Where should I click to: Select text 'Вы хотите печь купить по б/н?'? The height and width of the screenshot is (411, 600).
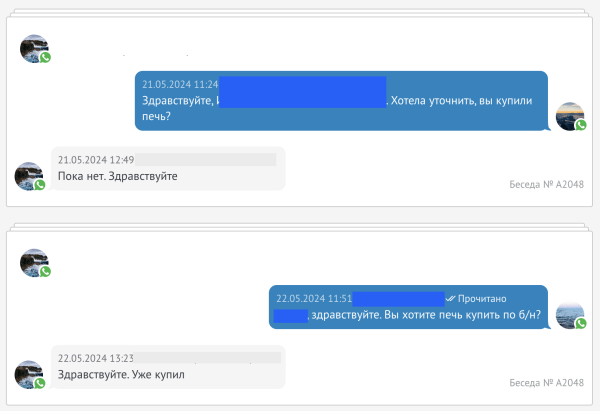[x=463, y=315]
